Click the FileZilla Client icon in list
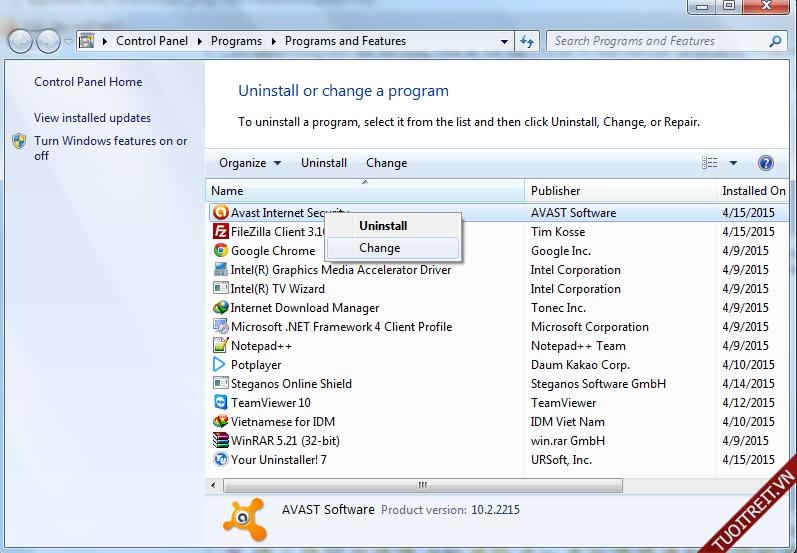797x553 pixels. pos(221,232)
